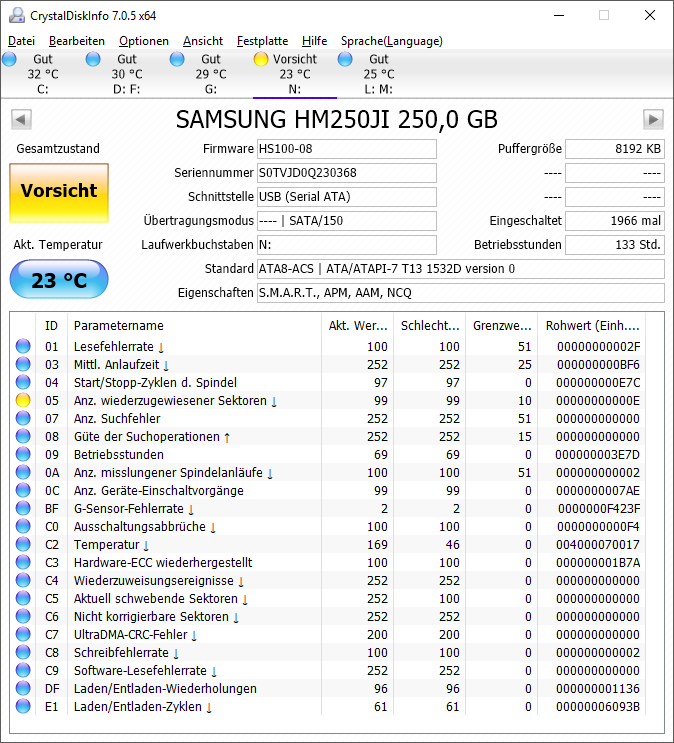674x743 pixels.
Task: Open the Bearbeiten menu
Action: click(77, 41)
